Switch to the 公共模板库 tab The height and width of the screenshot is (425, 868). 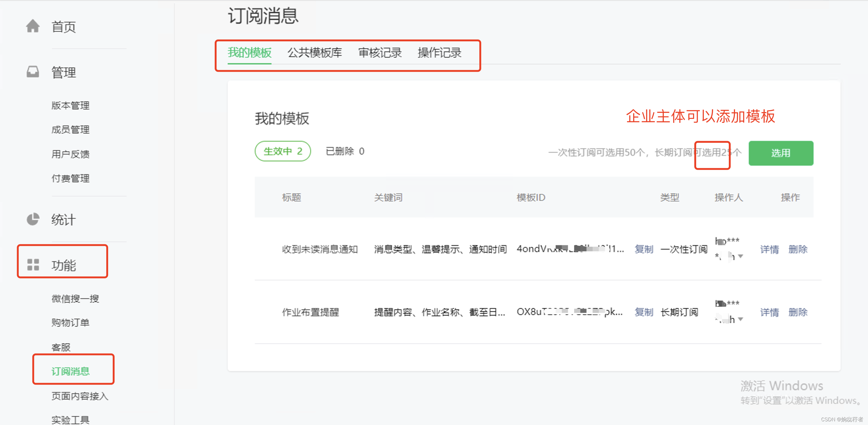(314, 53)
